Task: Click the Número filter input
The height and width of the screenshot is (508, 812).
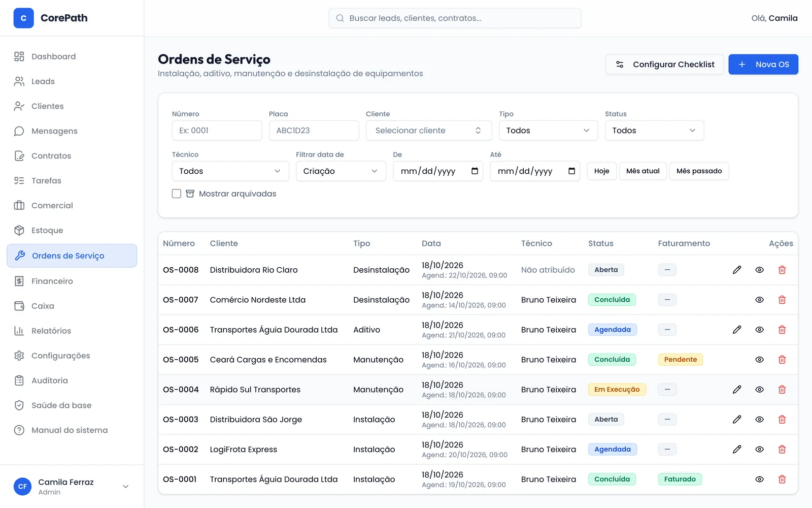Action: (217, 131)
